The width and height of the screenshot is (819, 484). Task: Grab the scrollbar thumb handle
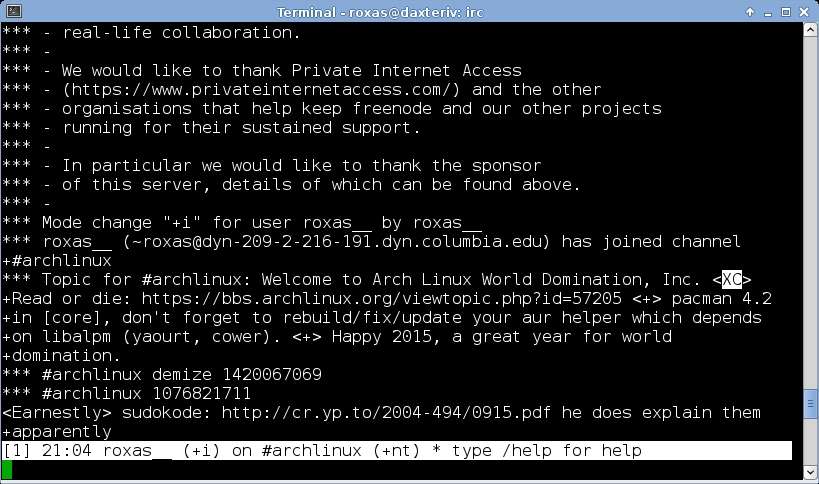click(x=810, y=404)
